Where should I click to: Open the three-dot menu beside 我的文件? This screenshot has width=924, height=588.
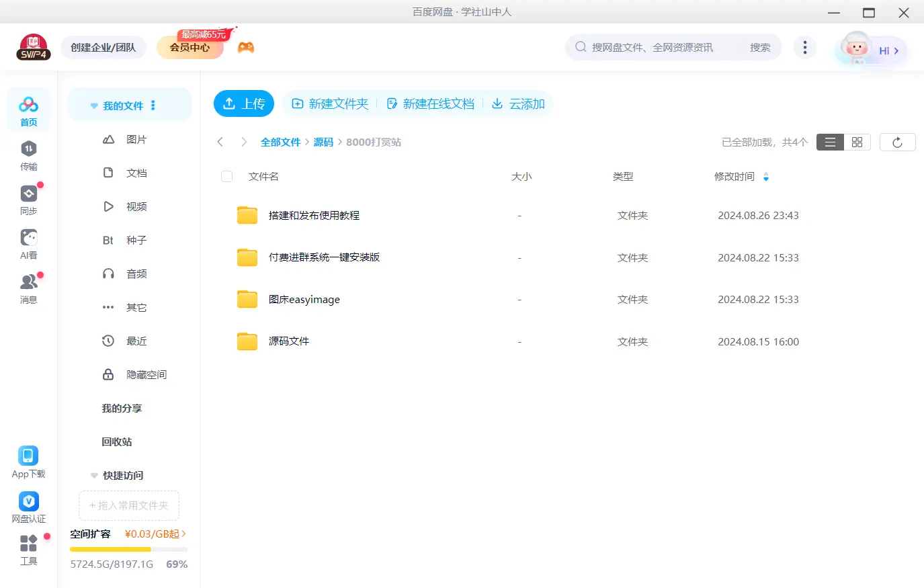(153, 105)
